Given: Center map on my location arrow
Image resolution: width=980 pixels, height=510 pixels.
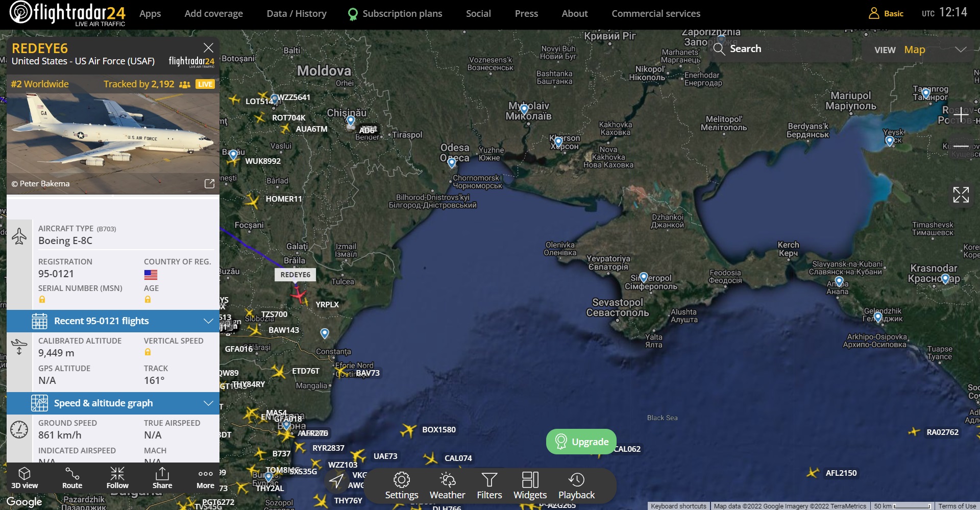Looking at the screenshot, I should click(336, 480).
